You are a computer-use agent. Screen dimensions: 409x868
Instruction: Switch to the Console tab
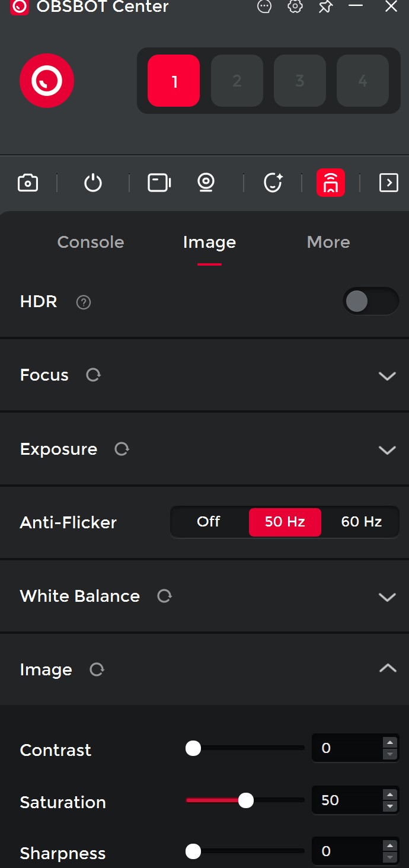point(91,242)
